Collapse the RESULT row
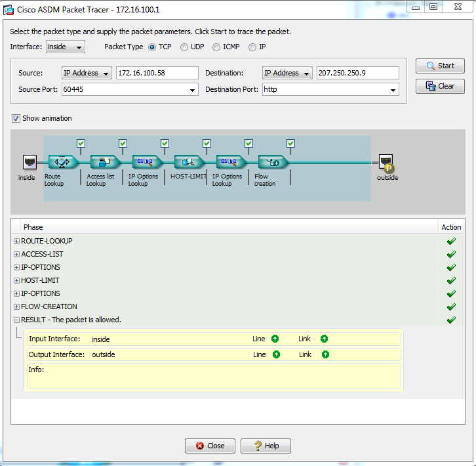Image resolution: width=476 pixels, height=466 pixels. coord(16,320)
